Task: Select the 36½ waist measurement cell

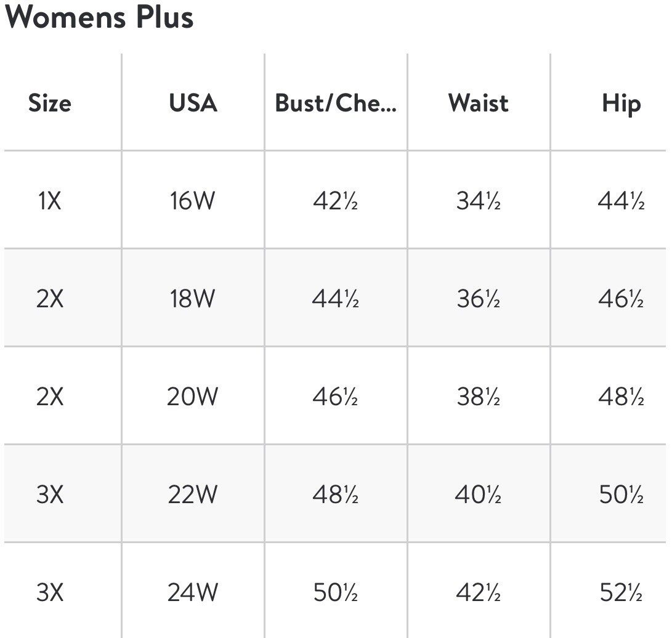Action: pos(479,299)
